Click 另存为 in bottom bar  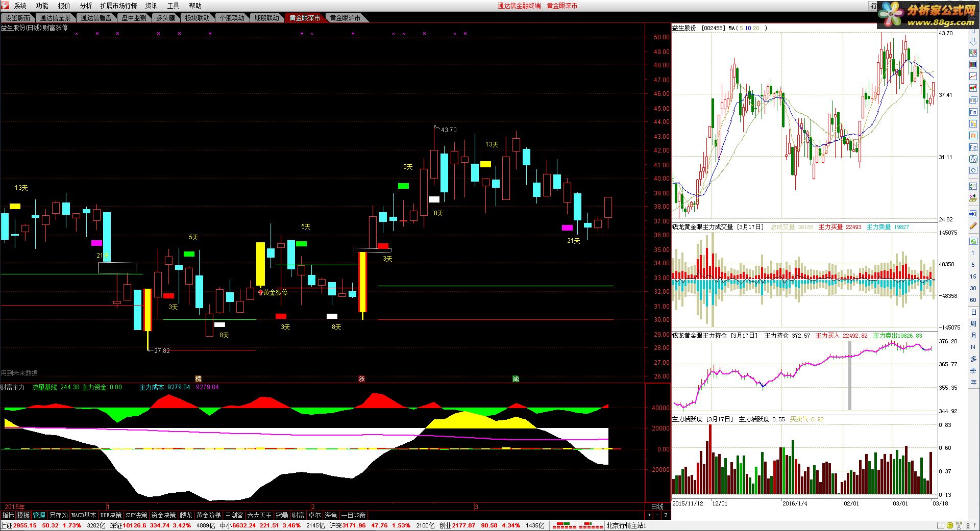58,515
